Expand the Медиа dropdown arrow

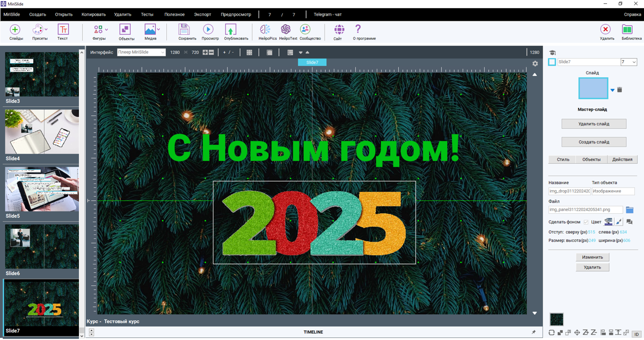(158, 28)
